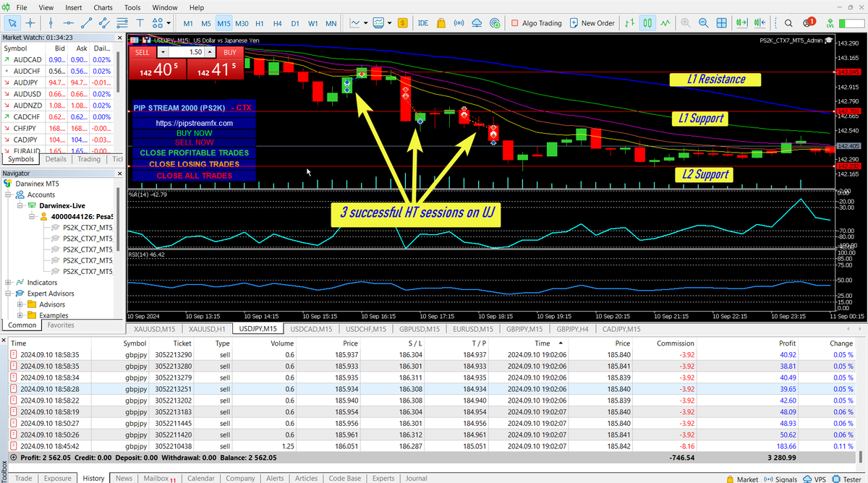Open the Charts menu
The image size is (868, 483).
coord(102,7)
